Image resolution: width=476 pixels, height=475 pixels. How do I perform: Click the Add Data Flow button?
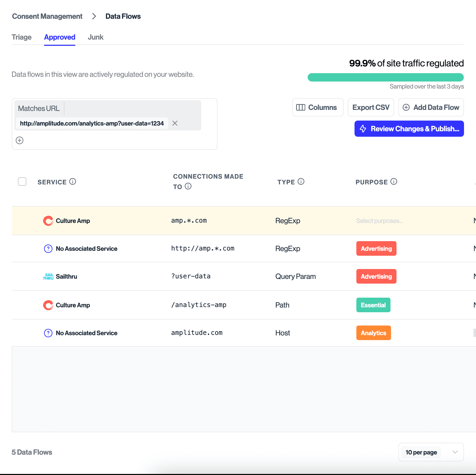[x=431, y=107]
